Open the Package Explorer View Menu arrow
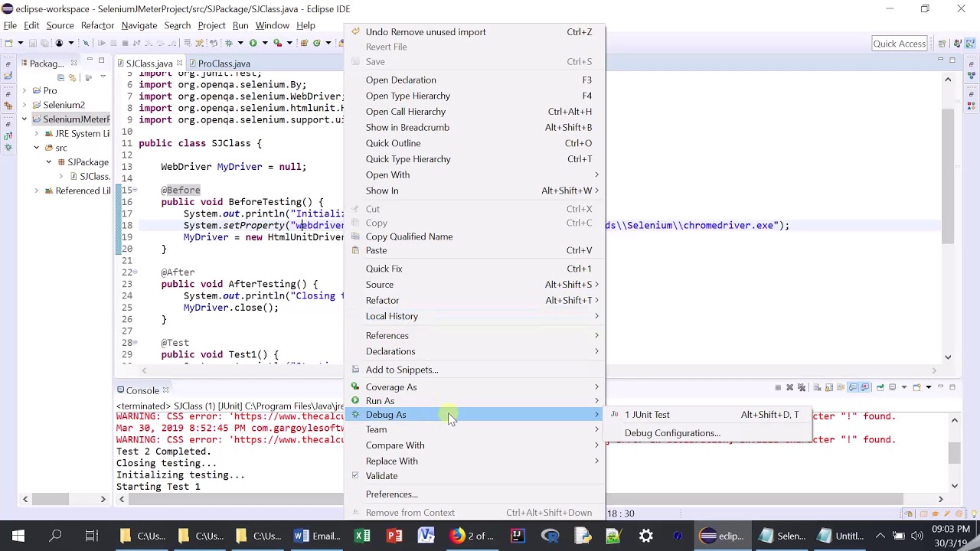This screenshot has height=551, width=980. 103,77
